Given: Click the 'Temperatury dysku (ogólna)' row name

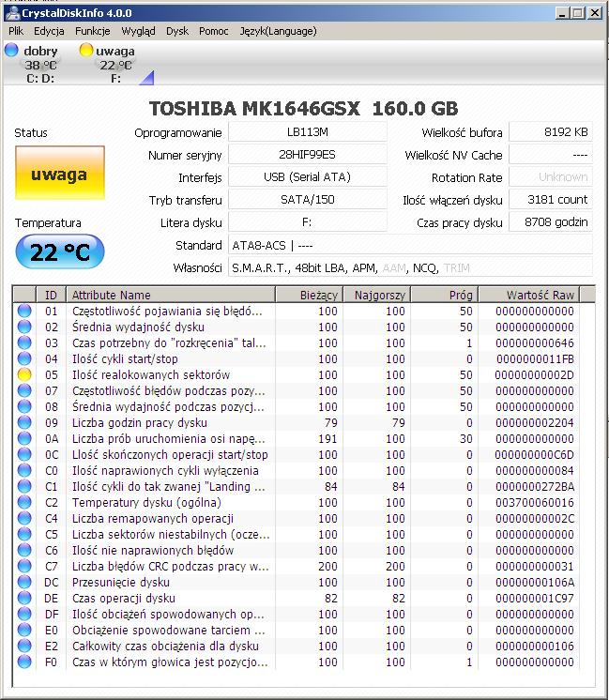Looking at the screenshot, I should pos(146,502).
